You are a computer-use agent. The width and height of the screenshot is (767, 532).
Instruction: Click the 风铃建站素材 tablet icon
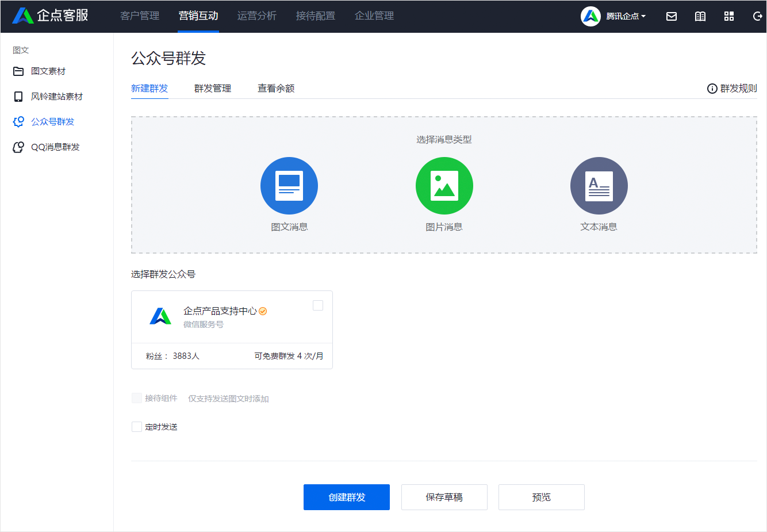click(x=18, y=97)
